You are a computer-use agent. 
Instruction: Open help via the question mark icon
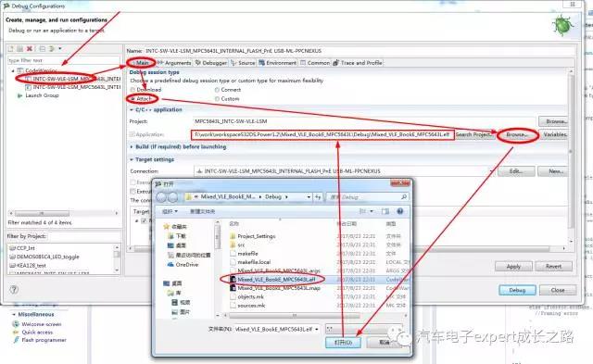[x=14, y=290]
